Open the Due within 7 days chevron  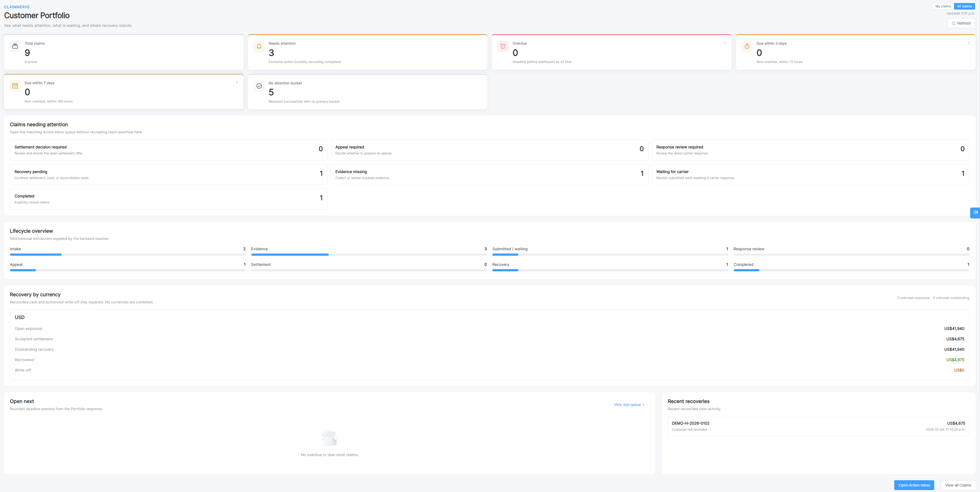[237, 82]
